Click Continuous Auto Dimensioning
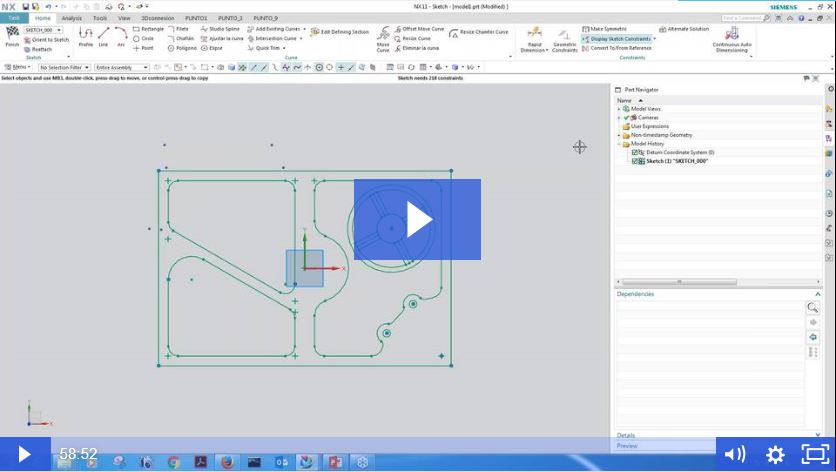 pos(732,40)
